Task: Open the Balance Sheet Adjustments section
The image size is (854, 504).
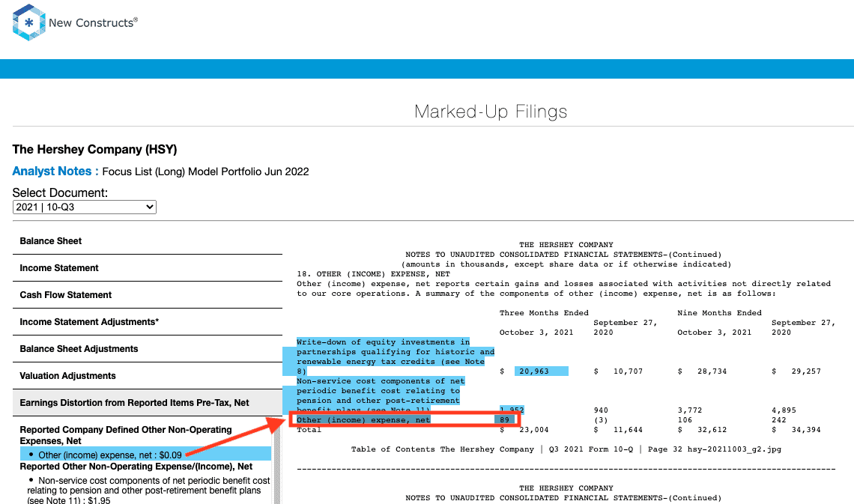Action: (x=148, y=349)
